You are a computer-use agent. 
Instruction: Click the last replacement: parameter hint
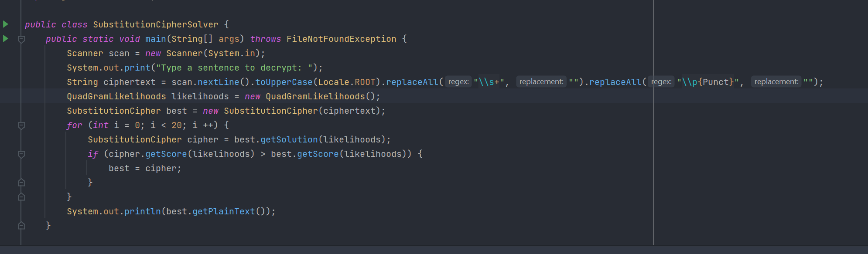point(776,82)
